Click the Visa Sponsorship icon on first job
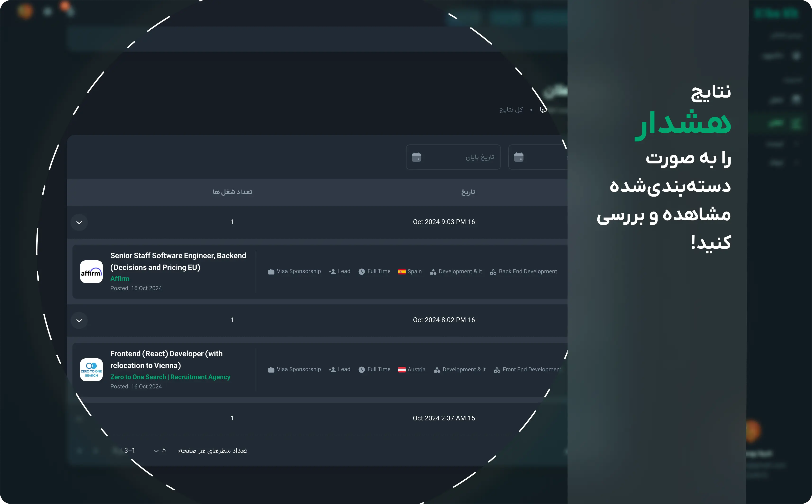This screenshot has width=812, height=504. pos(271,271)
